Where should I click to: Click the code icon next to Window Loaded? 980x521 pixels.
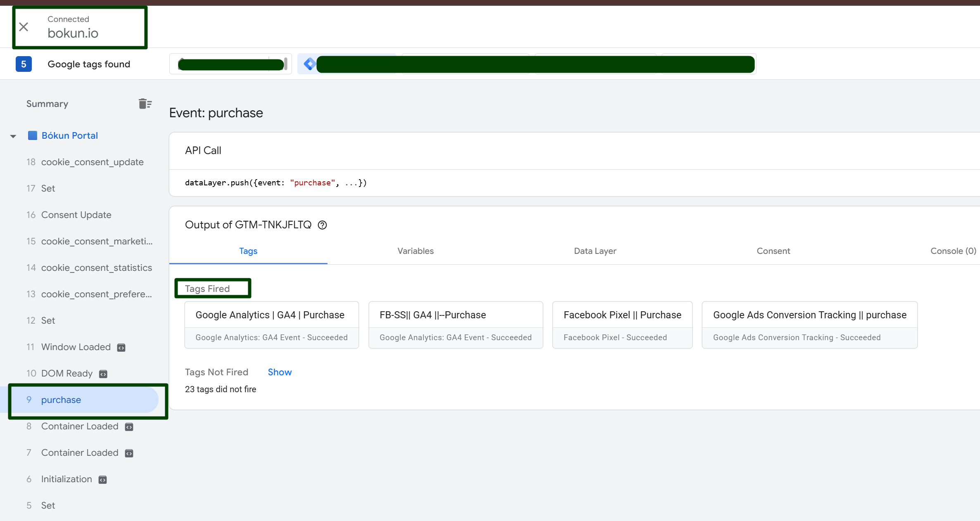coord(121,348)
